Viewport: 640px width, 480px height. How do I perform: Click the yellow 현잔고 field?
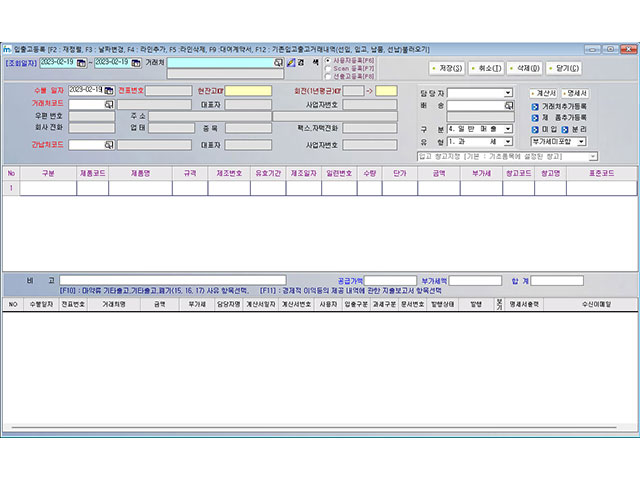tap(248, 91)
